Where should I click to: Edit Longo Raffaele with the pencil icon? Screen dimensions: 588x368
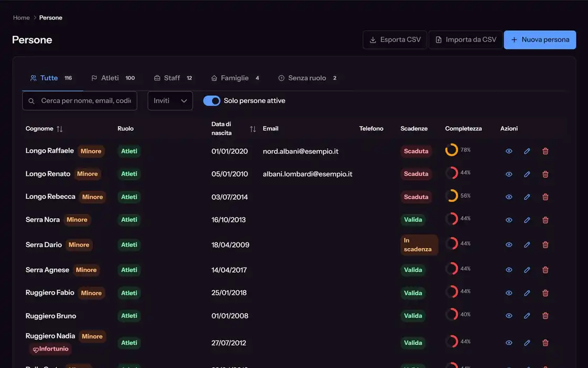pyautogui.click(x=527, y=151)
